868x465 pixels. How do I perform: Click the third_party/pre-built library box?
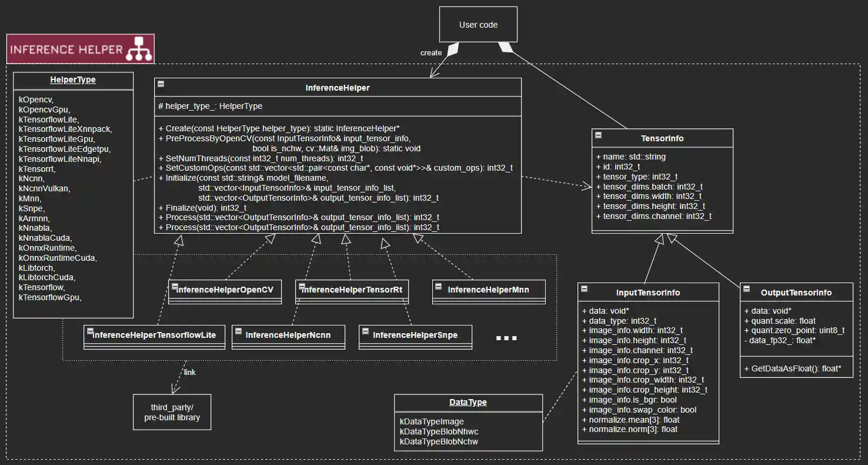coord(172,411)
